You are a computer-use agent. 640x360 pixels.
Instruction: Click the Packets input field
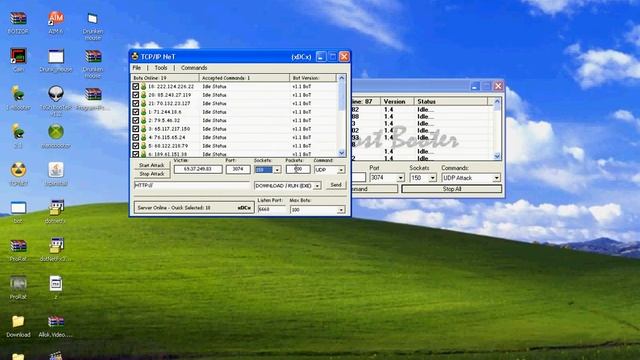(298, 169)
